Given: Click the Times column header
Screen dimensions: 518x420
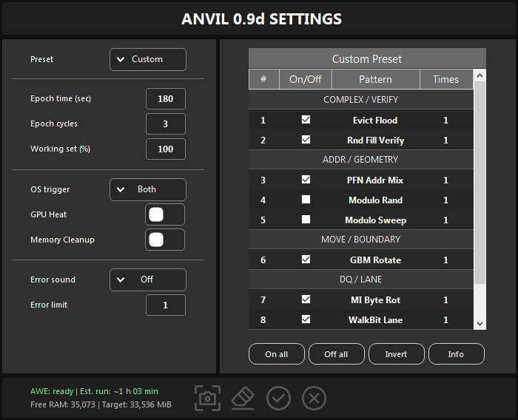Looking at the screenshot, I should point(446,79).
